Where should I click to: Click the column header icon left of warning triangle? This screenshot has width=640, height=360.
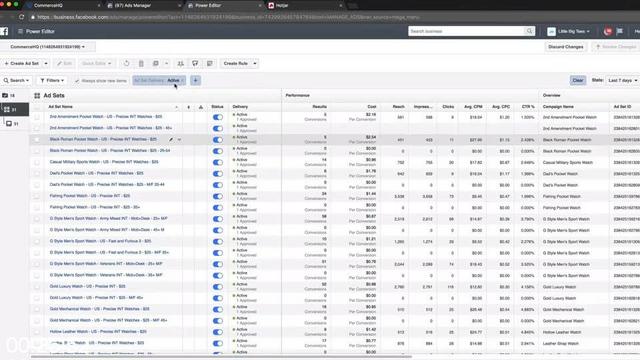[189, 107]
